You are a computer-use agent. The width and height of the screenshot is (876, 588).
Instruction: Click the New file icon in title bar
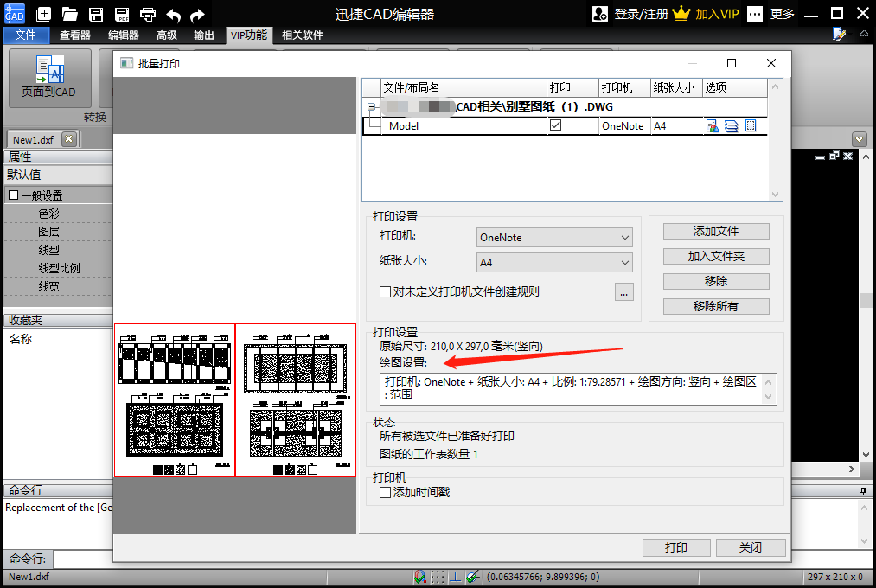pos(43,14)
